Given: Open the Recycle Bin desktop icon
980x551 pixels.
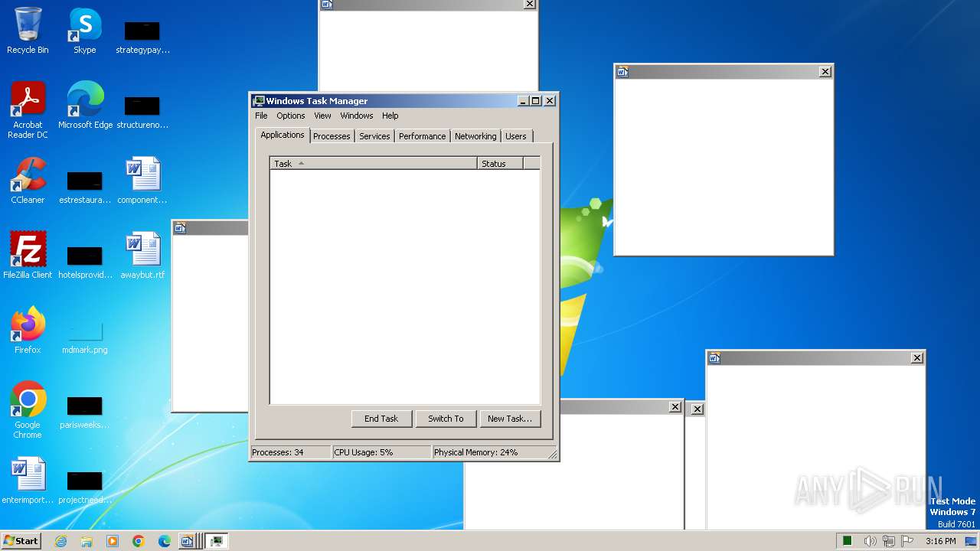Looking at the screenshot, I should pos(28,31).
